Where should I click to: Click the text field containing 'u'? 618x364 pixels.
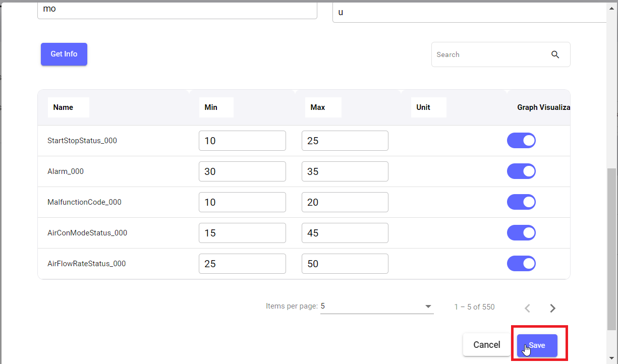click(x=469, y=12)
